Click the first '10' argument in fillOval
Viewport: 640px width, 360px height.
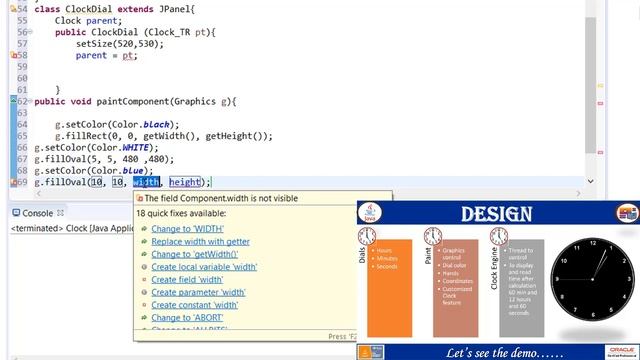pyautogui.click(x=97, y=182)
